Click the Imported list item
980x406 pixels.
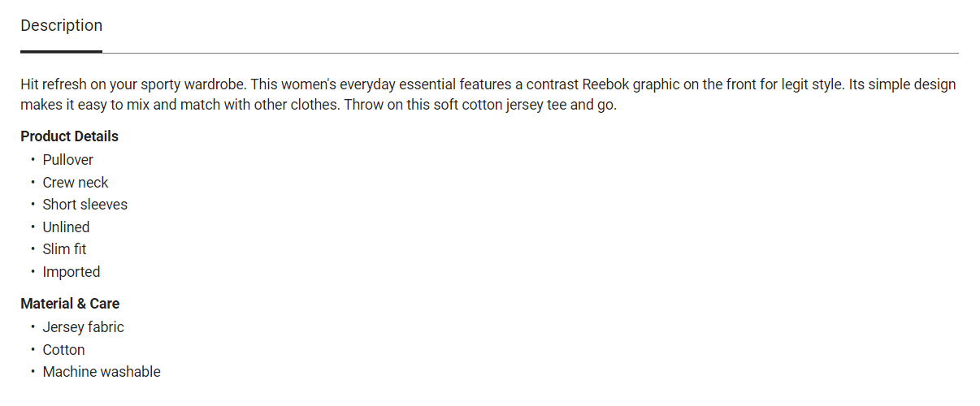coord(72,272)
